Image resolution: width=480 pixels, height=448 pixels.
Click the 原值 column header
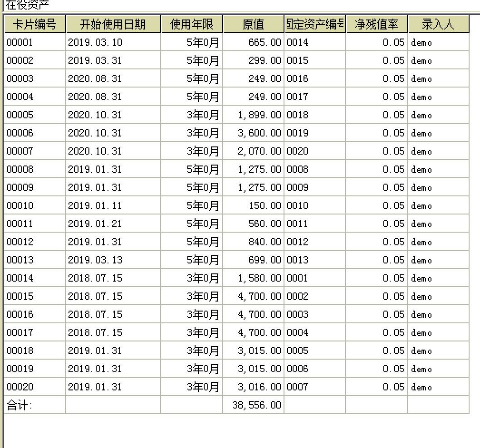pos(254,24)
